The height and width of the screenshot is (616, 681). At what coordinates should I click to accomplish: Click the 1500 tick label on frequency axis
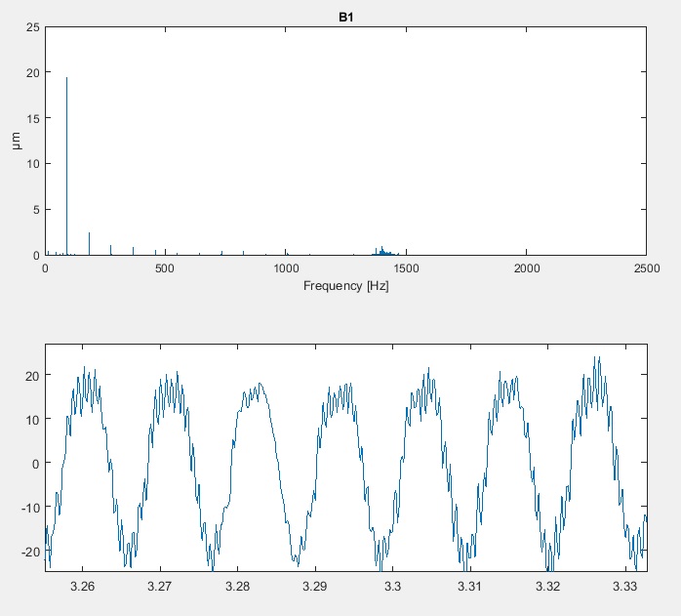tap(406, 268)
